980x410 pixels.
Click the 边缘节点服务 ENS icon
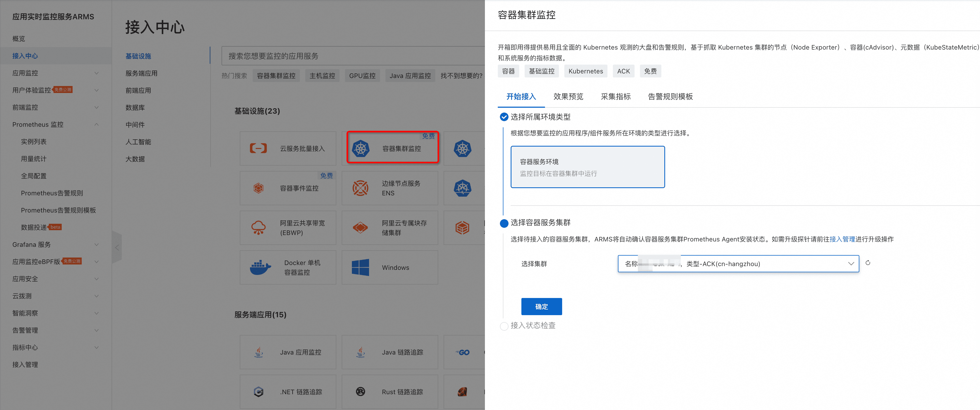pyautogui.click(x=360, y=188)
